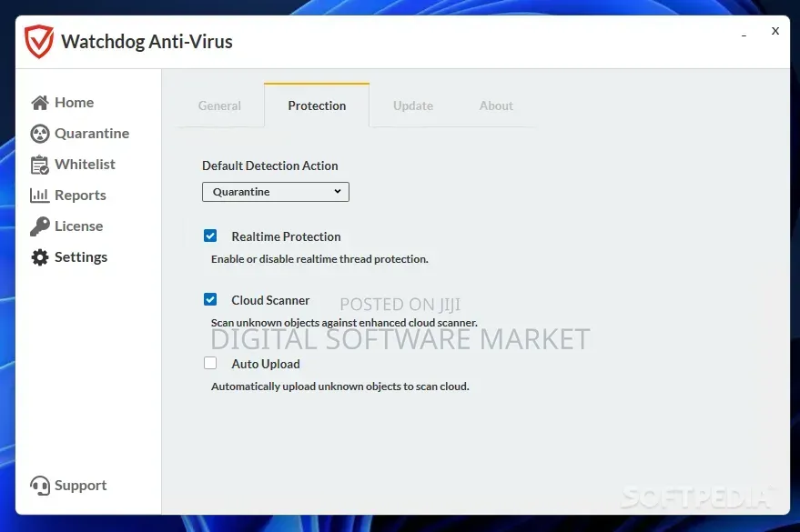
Task: Click the Home house icon
Action: tap(40, 103)
